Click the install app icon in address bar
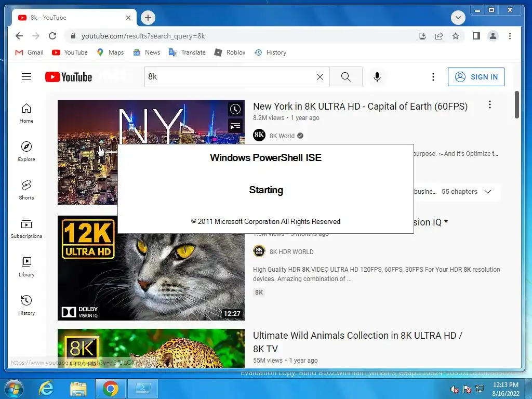Viewport: 532px width, 399px height. 422,36
